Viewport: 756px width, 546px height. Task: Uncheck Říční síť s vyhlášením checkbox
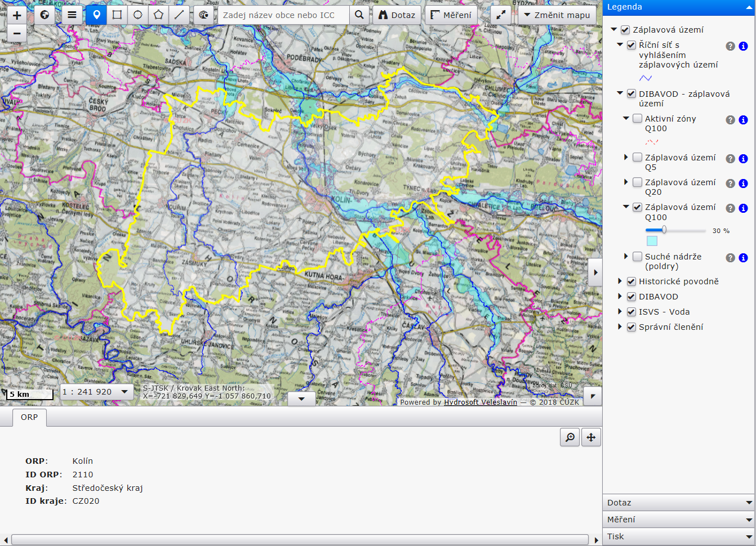pos(632,45)
